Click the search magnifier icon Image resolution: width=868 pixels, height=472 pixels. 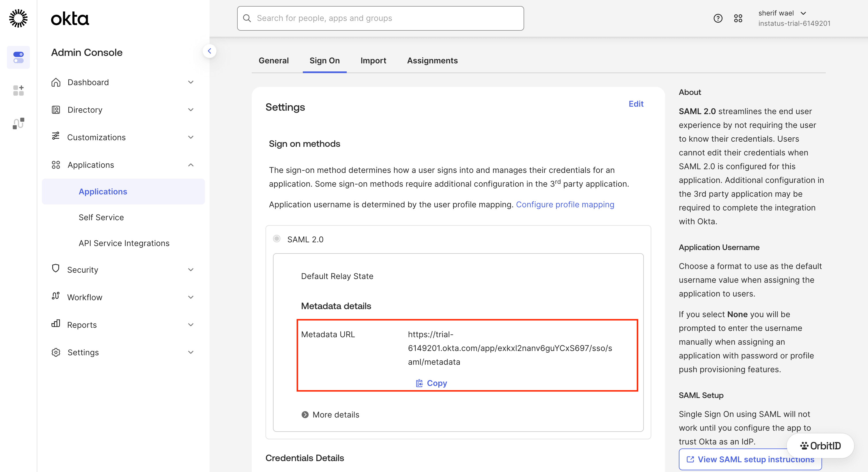[x=247, y=18]
